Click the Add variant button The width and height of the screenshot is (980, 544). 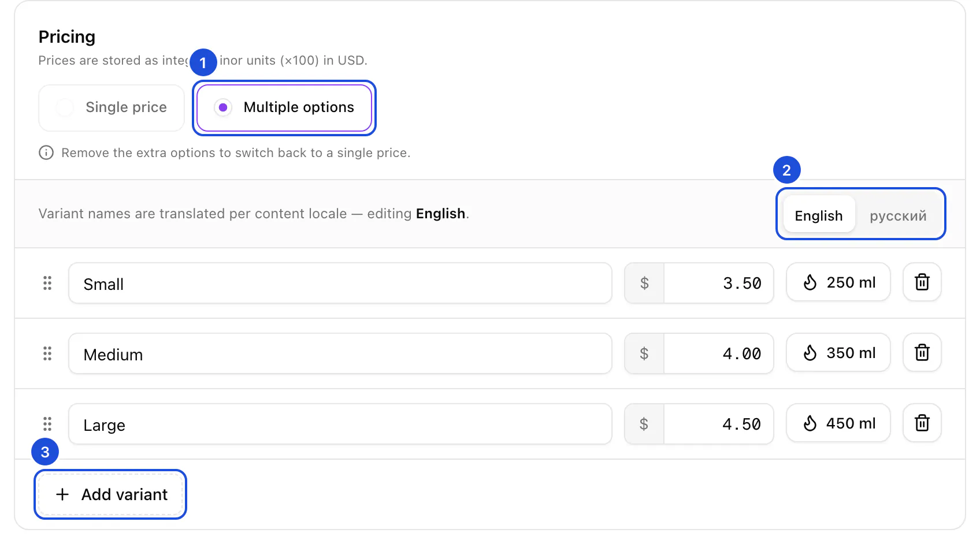[110, 494]
